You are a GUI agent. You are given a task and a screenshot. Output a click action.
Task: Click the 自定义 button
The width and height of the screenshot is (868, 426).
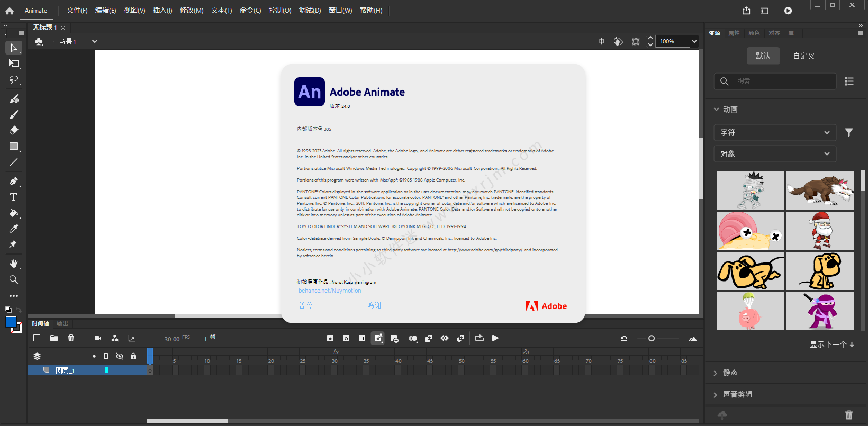point(804,56)
